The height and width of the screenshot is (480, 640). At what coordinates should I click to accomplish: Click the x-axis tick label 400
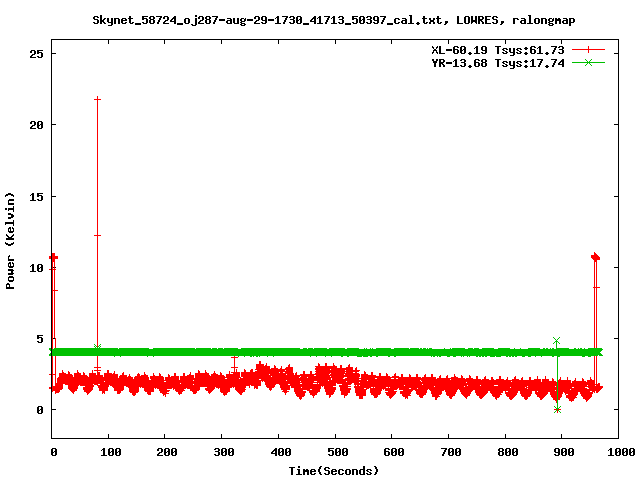pos(281,452)
